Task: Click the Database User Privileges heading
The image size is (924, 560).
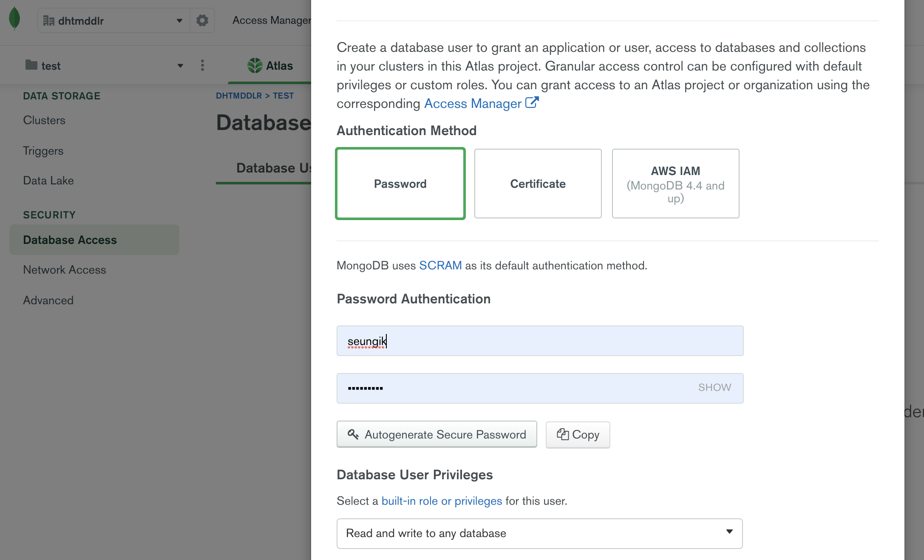Action: pos(415,475)
